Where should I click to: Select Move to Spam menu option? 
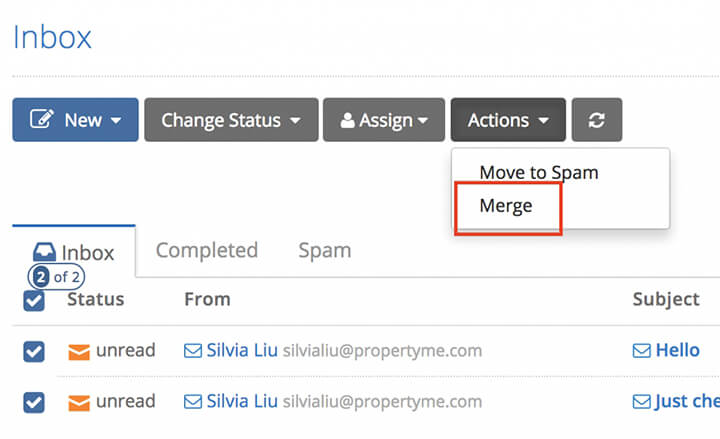point(539,173)
